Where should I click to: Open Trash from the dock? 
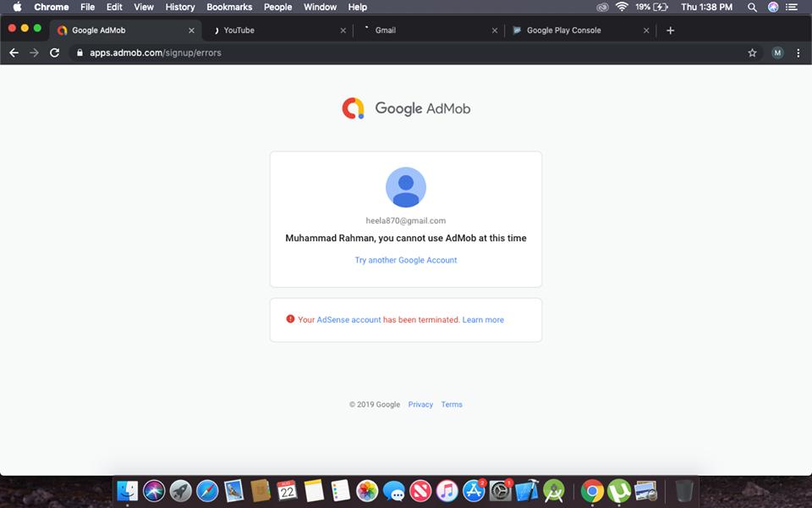point(684,490)
